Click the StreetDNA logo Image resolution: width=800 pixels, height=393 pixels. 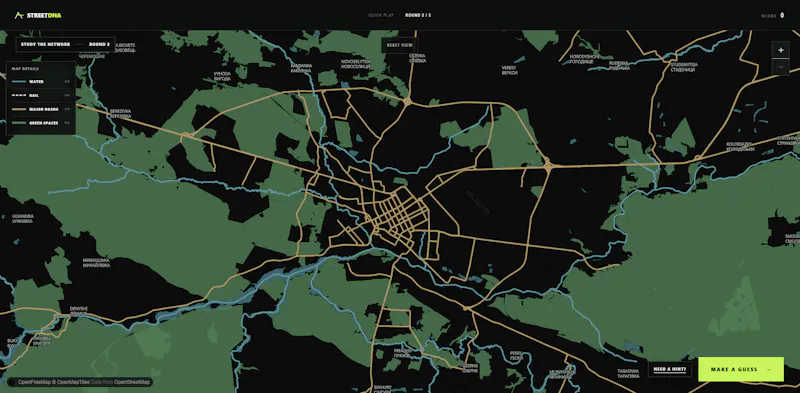[38, 15]
